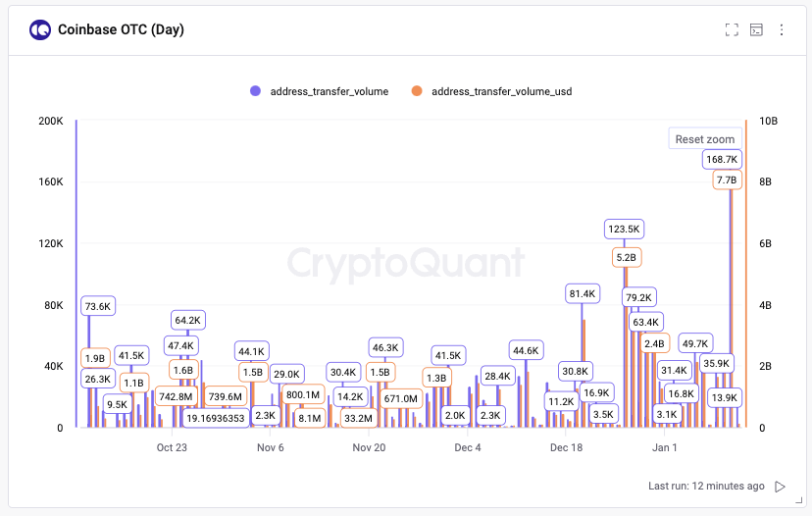Screen dimensions: 812x516
Task: Click the purple legend color dot
Action: [x=255, y=91]
